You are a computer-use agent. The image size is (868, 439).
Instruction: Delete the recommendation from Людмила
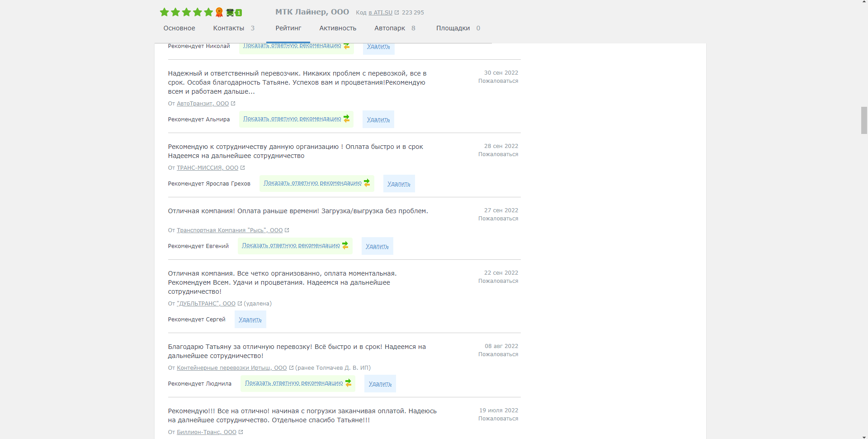(x=380, y=384)
